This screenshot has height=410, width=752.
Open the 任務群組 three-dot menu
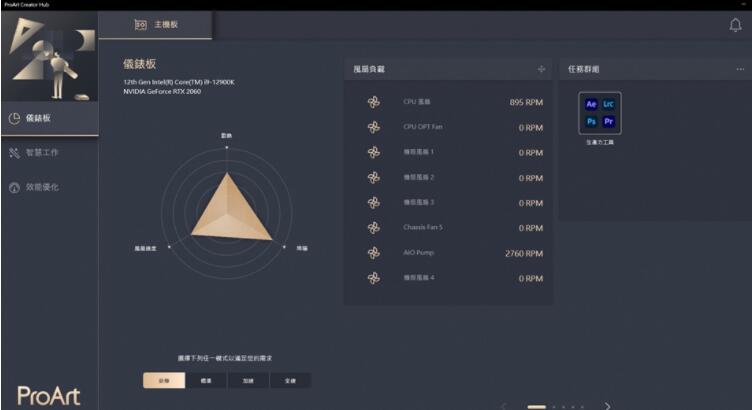740,69
